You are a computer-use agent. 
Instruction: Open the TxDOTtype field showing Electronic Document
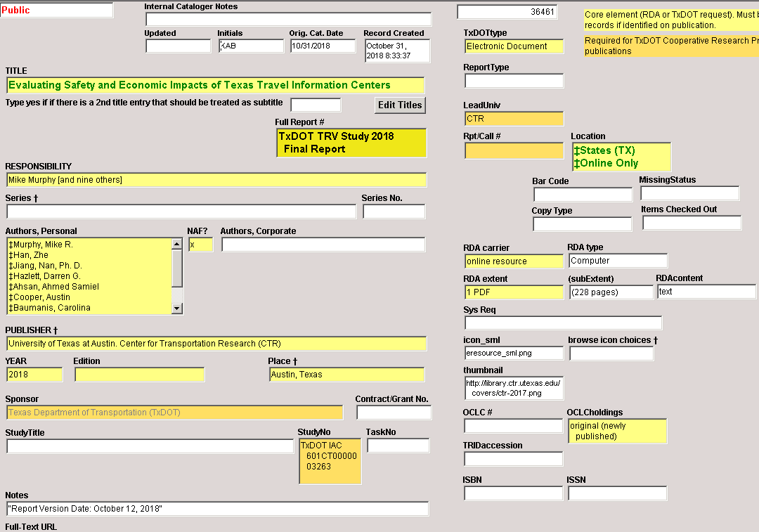pyautogui.click(x=514, y=46)
